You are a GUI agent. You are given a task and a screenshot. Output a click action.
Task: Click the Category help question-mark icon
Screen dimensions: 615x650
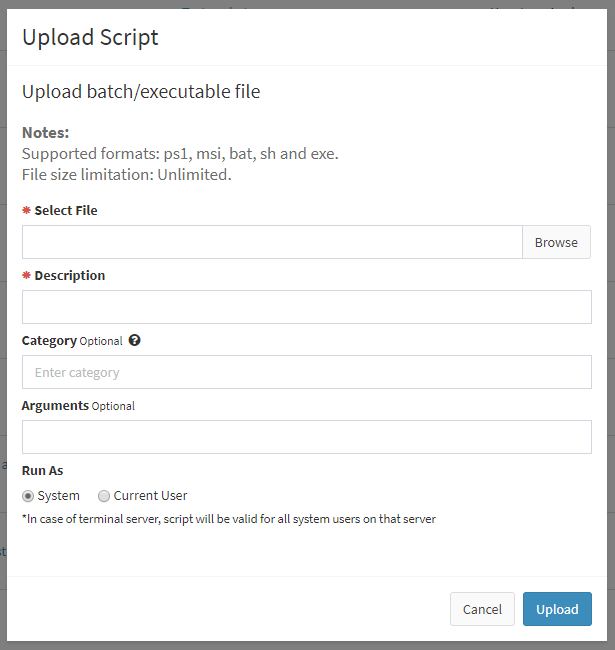(134, 340)
